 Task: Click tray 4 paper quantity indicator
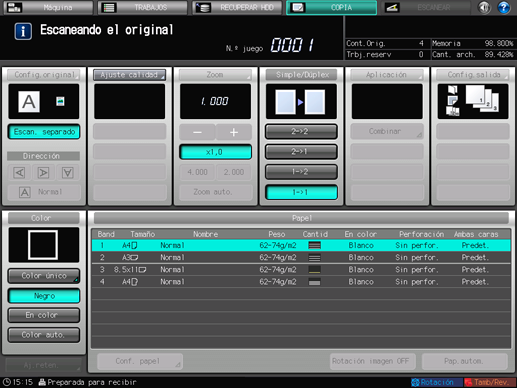[x=315, y=282]
